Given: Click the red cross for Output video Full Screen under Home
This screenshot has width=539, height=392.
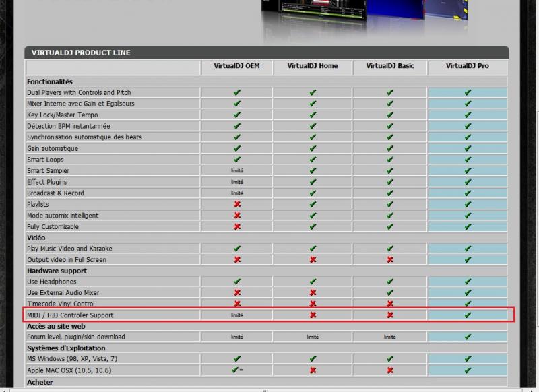Looking at the screenshot, I should point(313,259).
